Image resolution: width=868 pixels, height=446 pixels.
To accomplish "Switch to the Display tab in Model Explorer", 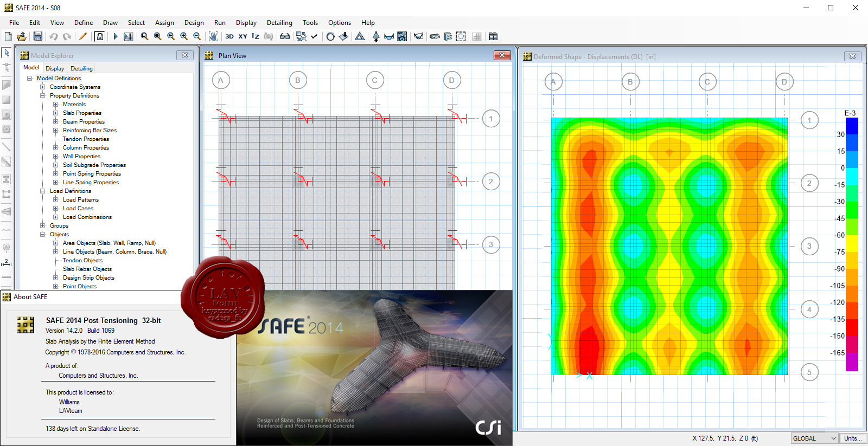I will point(55,68).
